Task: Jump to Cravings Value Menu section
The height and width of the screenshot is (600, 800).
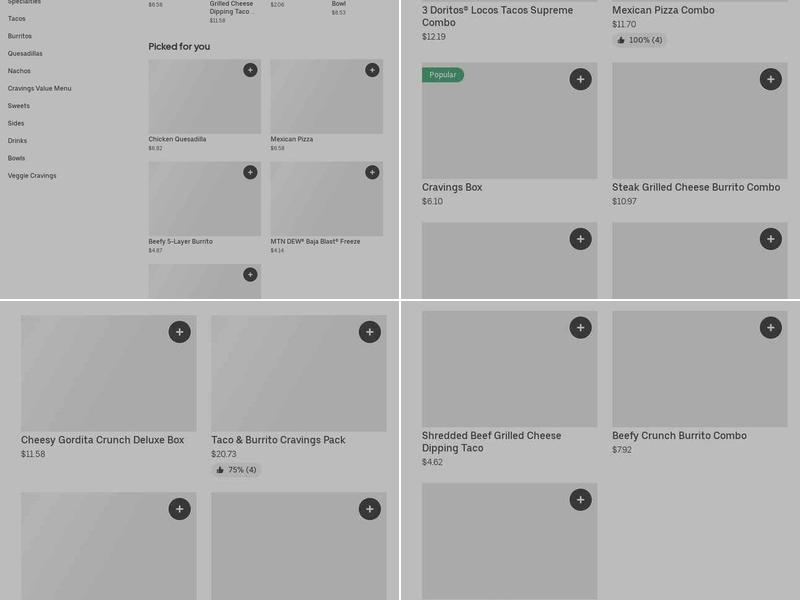Action: [x=39, y=88]
